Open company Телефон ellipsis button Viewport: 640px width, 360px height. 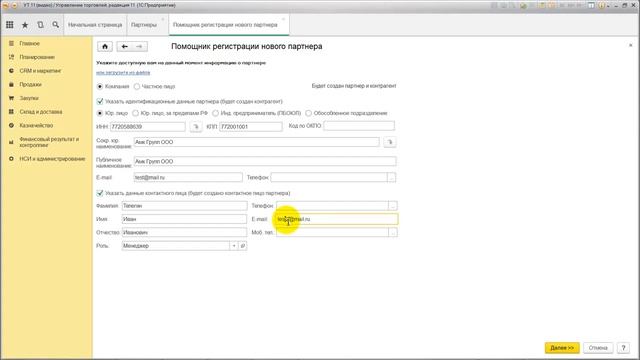391,178
